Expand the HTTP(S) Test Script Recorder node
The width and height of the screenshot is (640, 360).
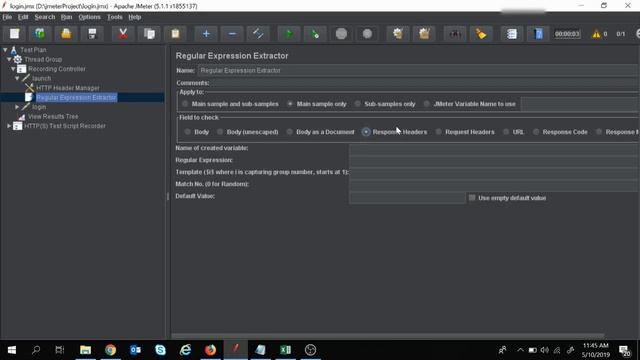click(9, 126)
